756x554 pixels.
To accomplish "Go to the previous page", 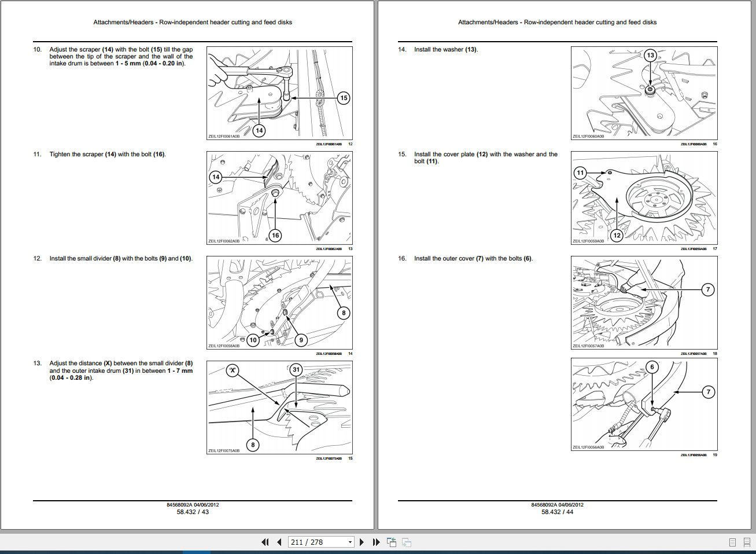I will (x=279, y=542).
